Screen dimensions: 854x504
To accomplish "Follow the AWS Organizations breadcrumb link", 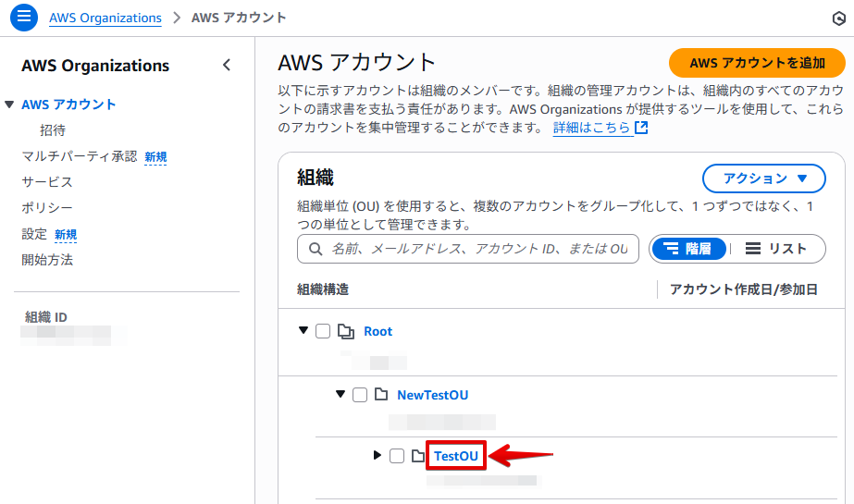I will (105, 18).
